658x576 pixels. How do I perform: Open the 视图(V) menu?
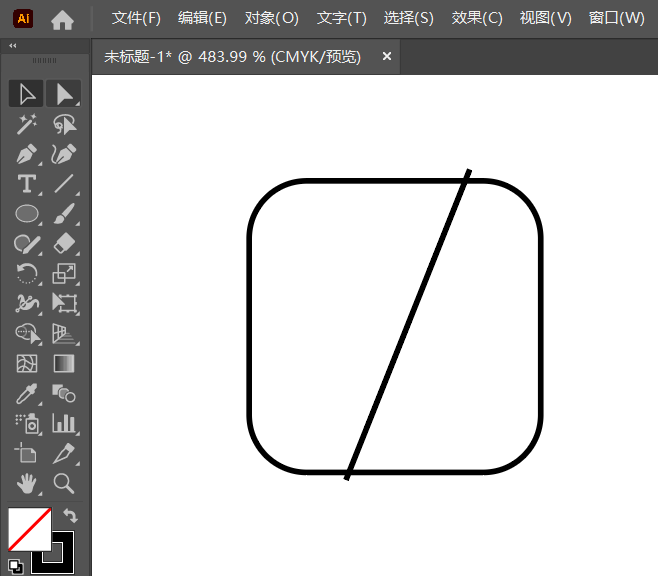[x=546, y=18]
